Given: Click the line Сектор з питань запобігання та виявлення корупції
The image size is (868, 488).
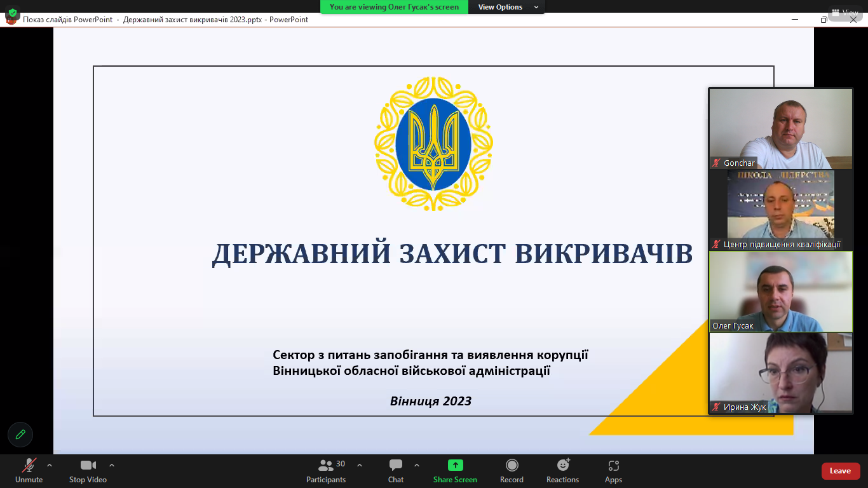Looking at the screenshot, I should [x=430, y=354].
